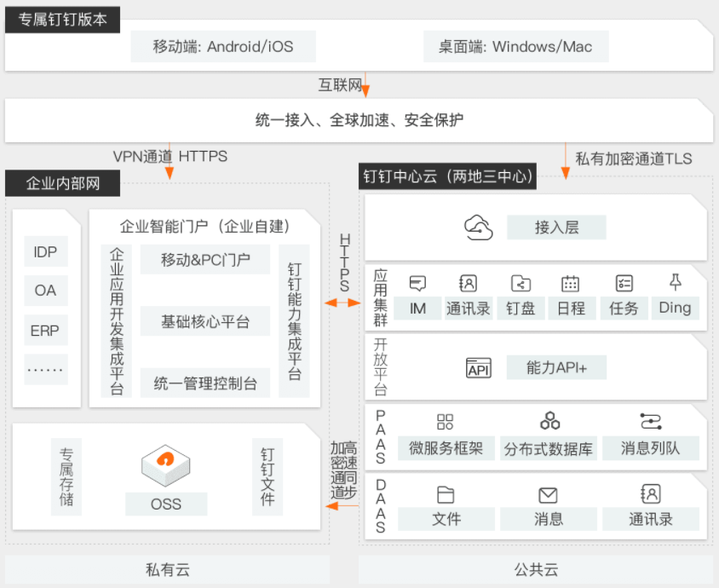Select the 分布式数据库 hexagon cluster icon
The width and height of the screenshot is (719, 588).
coord(549,421)
